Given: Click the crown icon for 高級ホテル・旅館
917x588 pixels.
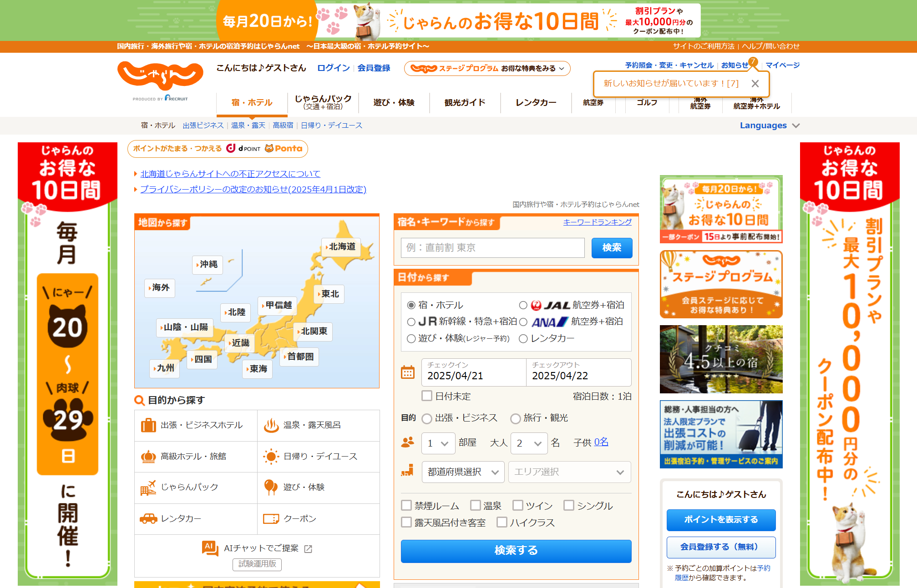Looking at the screenshot, I should [148, 456].
